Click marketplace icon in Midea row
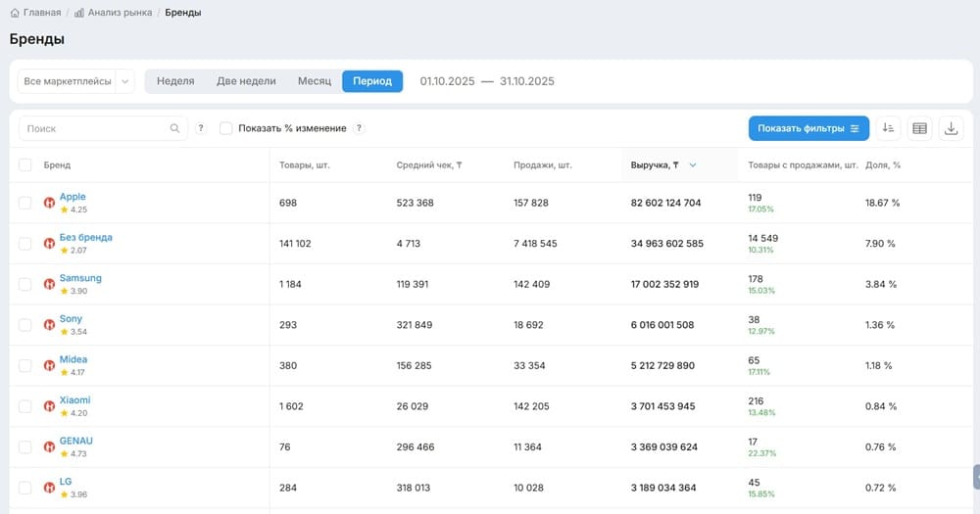This screenshot has height=514, width=980. point(49,365)
